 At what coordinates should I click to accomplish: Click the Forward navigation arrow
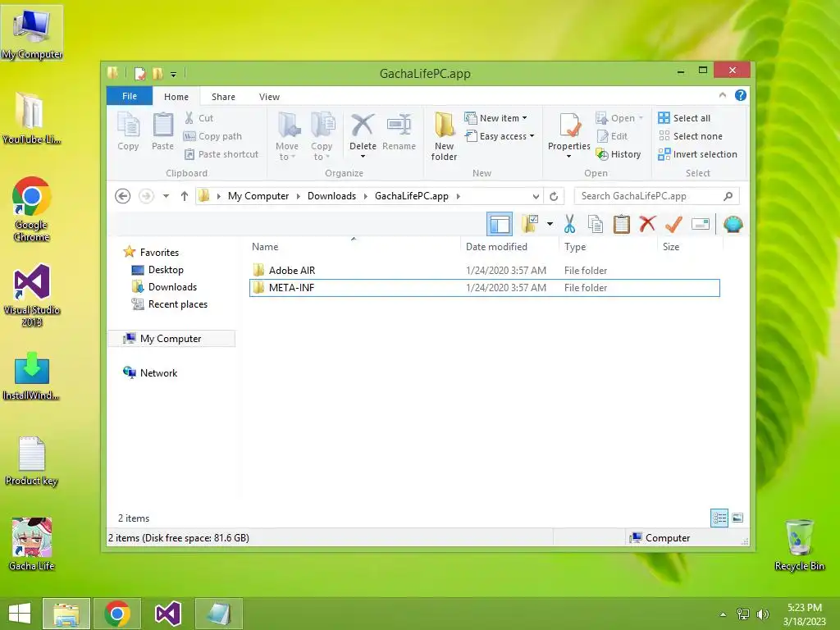(x=146, y=196)
